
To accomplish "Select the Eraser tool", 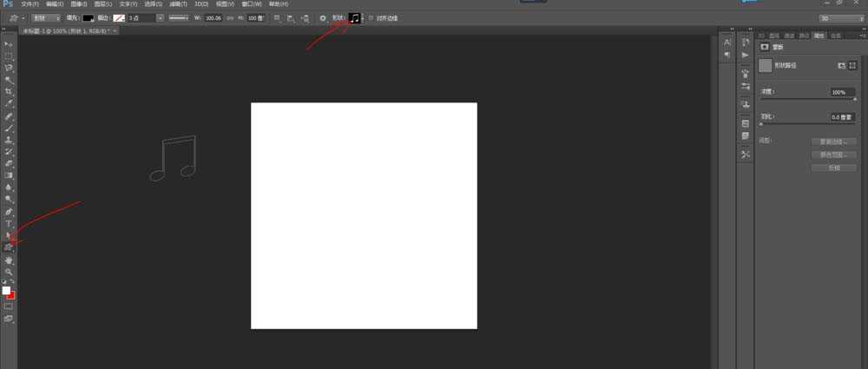I will click(9, 163).
